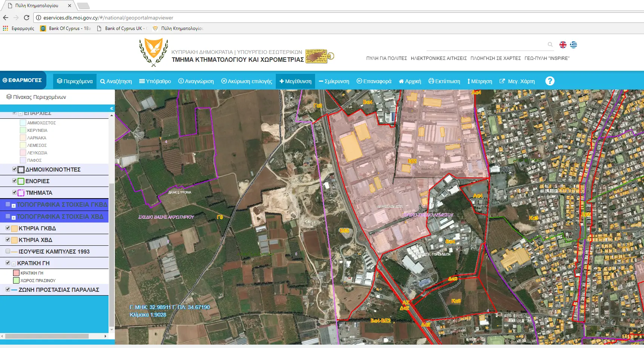Open the ΠΥΛΗ ΓΙΑ ΠΟΛΙΤΕΣ link
644x348 pixels.
386,58
